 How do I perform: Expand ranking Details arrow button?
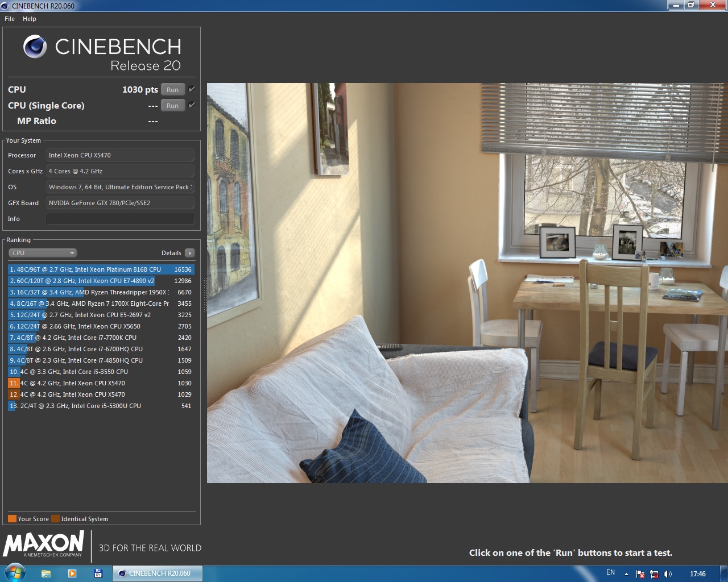pos(190,253)
